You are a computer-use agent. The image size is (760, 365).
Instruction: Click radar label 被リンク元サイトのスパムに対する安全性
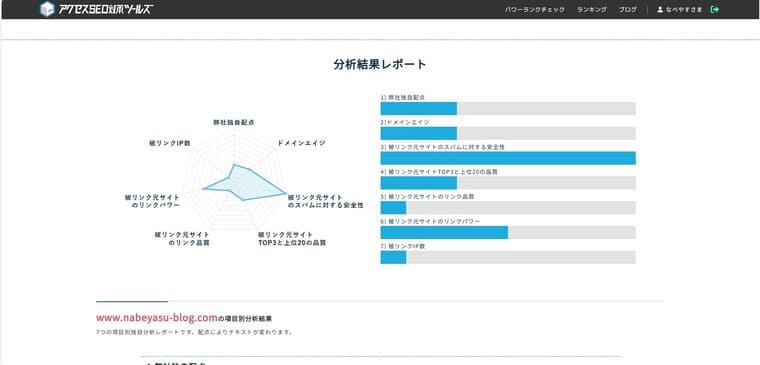(325, 202)
